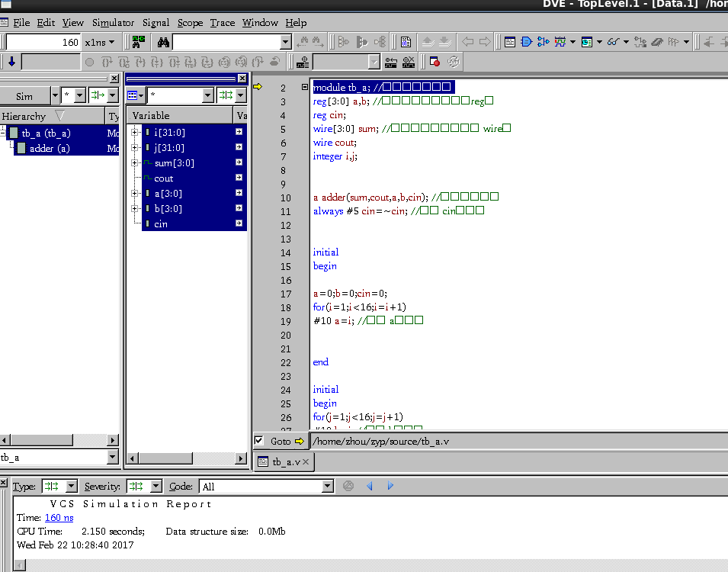Click the blue gate Schematic view icon
728x572 pixels.
pyautogui.click(x=527, y=42)
